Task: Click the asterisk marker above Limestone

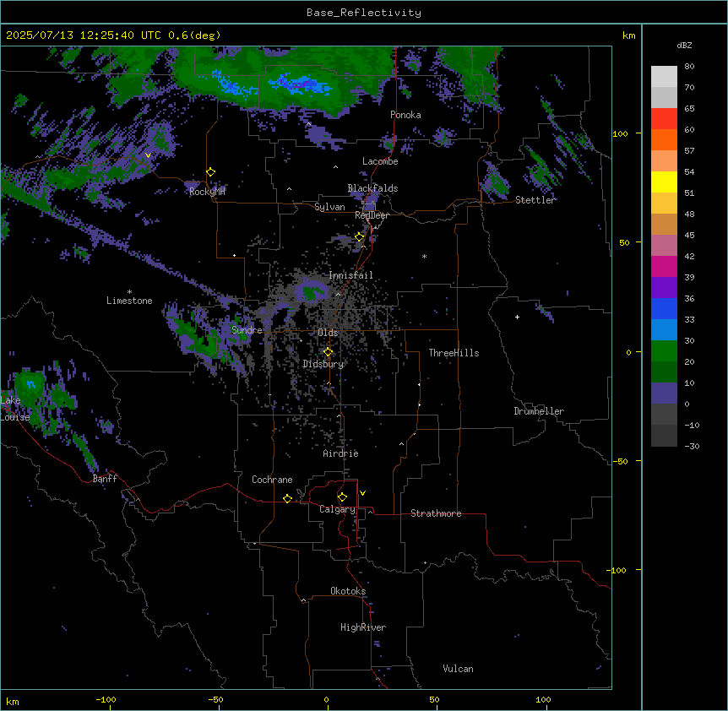Action: pyautogui.click(x=129, y=292)
